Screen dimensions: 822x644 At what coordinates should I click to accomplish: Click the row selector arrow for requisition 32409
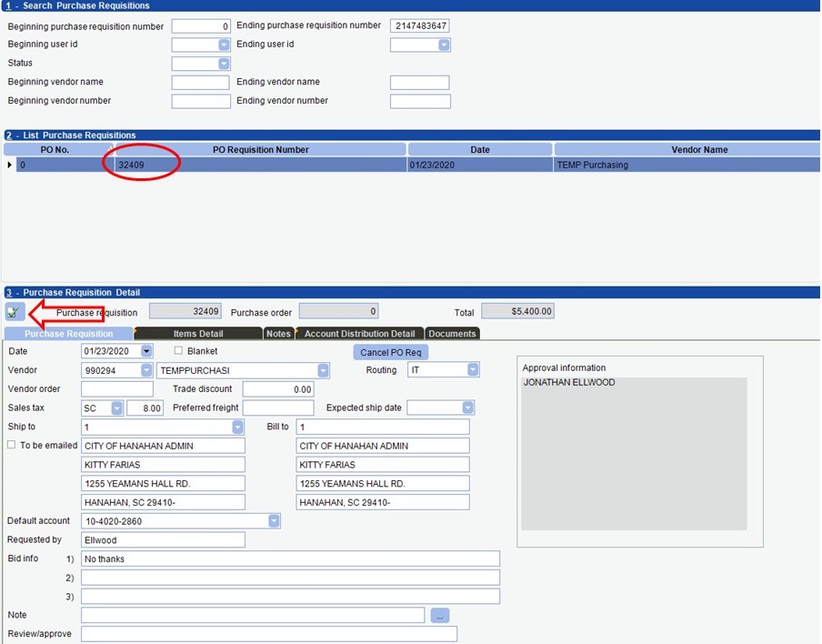tap(9, 165)
